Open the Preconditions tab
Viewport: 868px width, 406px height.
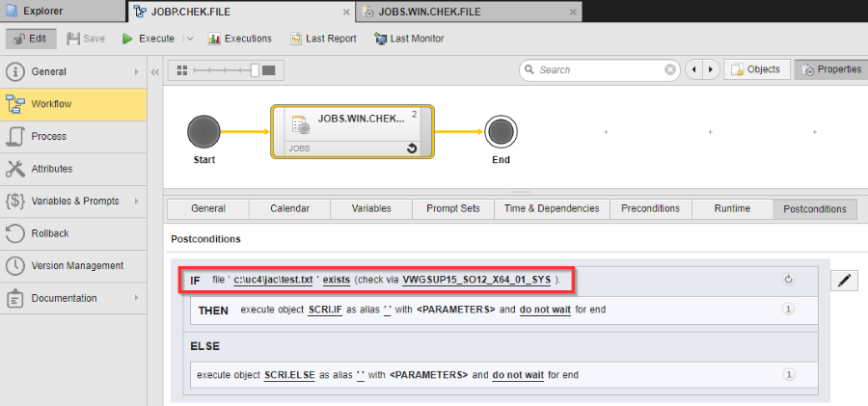pos(650,209)
